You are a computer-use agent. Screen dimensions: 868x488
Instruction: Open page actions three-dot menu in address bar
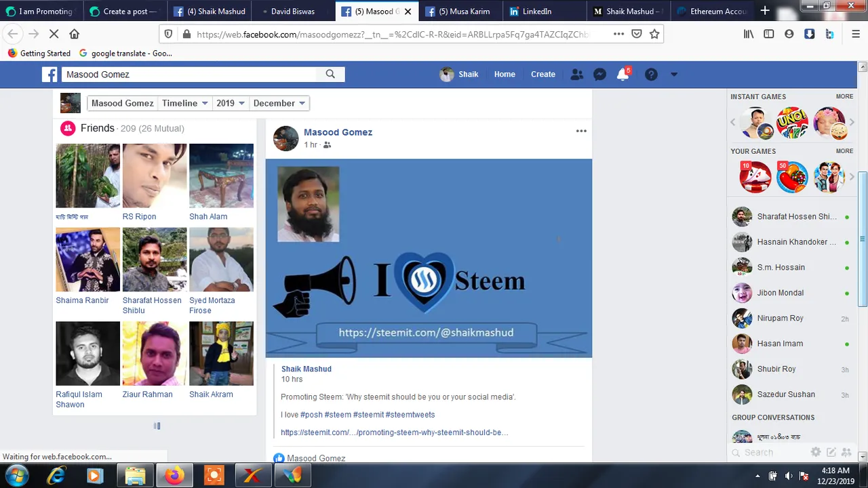[618, 34]
